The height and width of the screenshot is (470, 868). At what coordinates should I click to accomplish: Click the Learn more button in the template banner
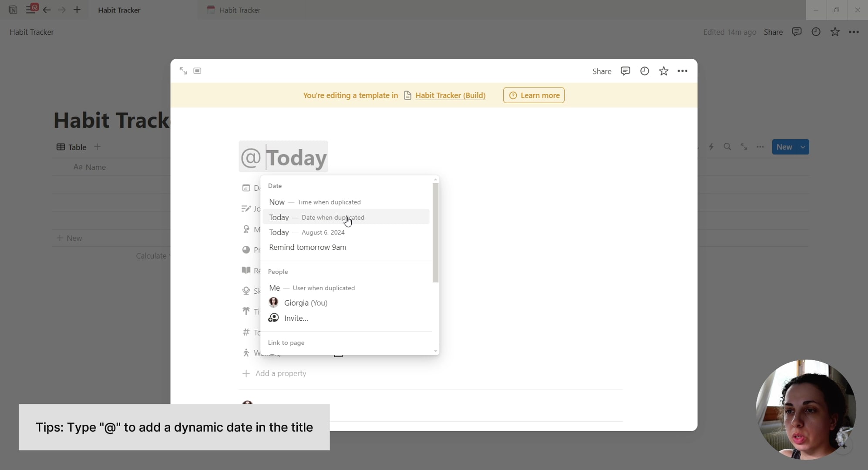pyautogui.click(x=534, y=95)
